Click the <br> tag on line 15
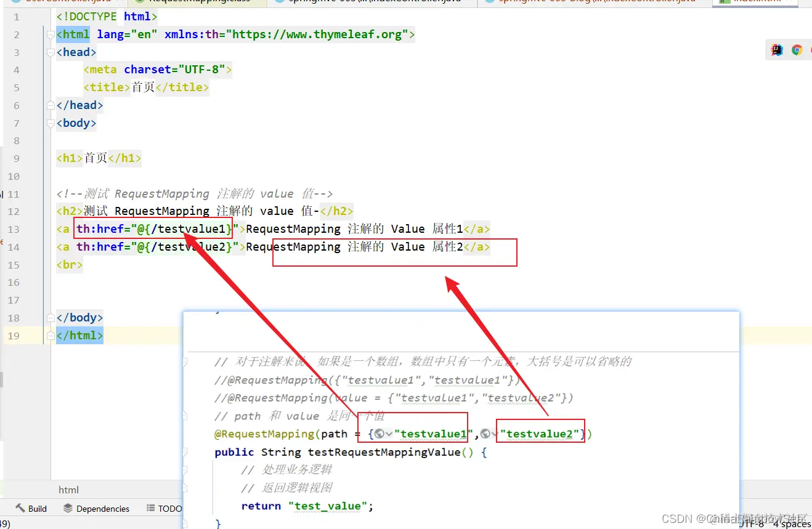 point(69,265)
